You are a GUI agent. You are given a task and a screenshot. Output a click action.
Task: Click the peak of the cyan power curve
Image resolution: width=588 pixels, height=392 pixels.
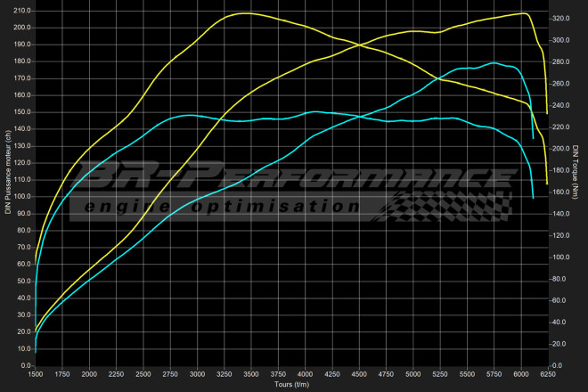494,63
